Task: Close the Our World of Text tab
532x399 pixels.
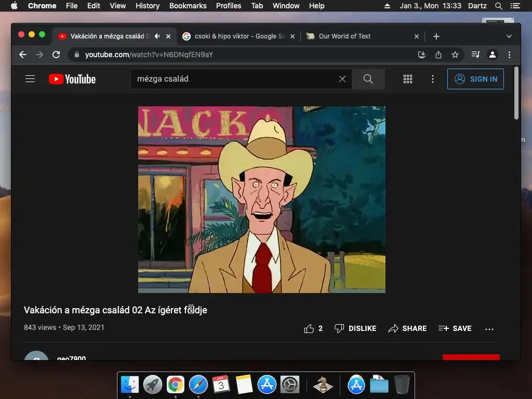Action: click(417, 36)
